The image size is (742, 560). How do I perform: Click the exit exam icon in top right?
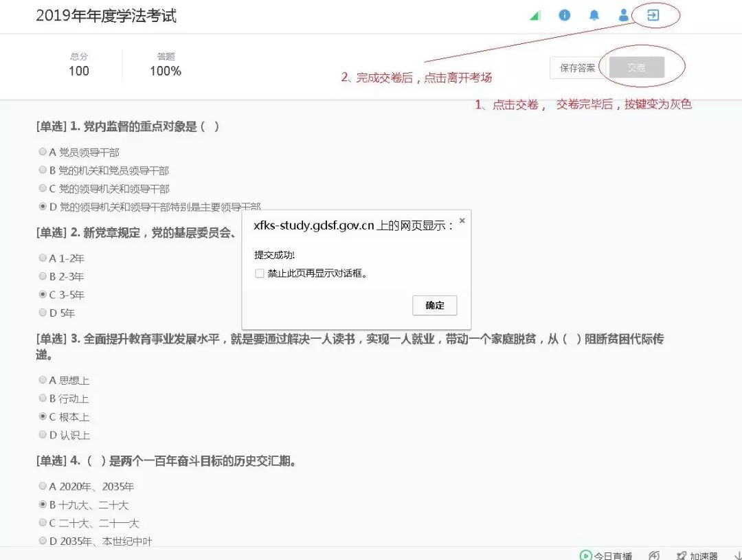click(653, 14)
